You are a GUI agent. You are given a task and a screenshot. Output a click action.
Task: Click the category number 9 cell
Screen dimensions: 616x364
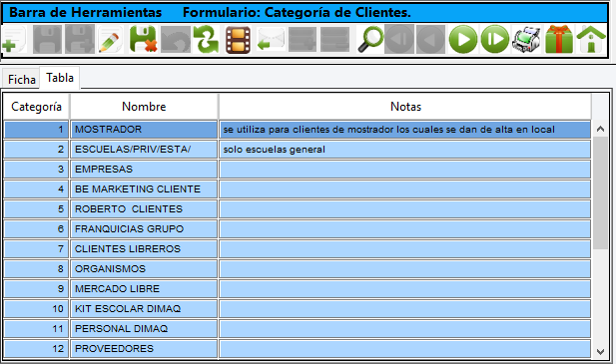(x=36, y=289)
